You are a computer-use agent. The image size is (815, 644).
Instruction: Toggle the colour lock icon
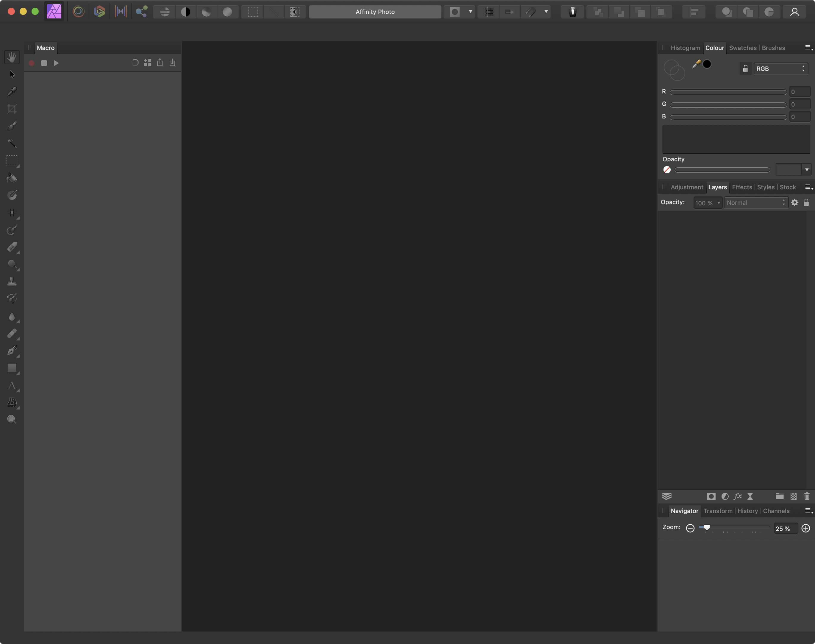(745, 69)
